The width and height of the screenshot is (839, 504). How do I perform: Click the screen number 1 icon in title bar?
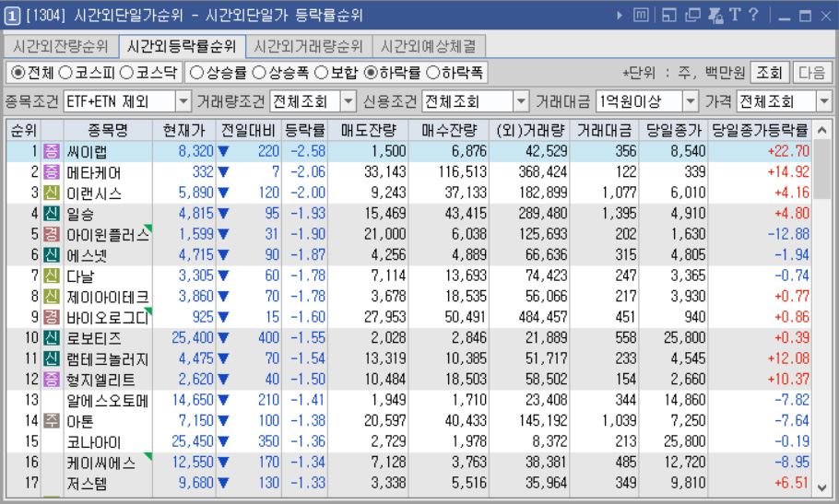coord(11,16)
